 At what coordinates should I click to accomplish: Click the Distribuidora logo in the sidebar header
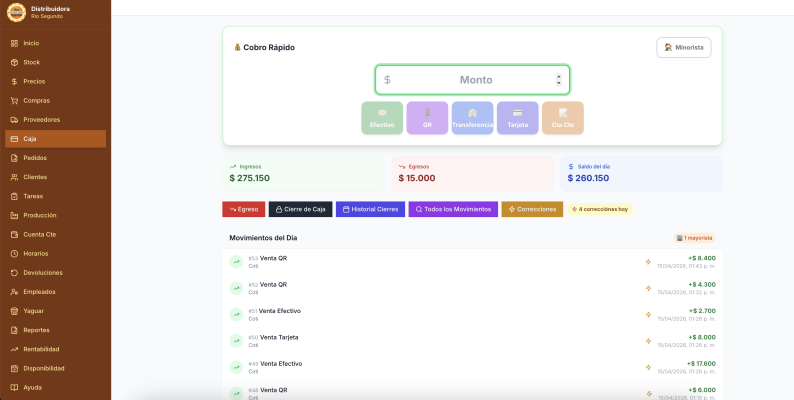click(x=16, y=13)
